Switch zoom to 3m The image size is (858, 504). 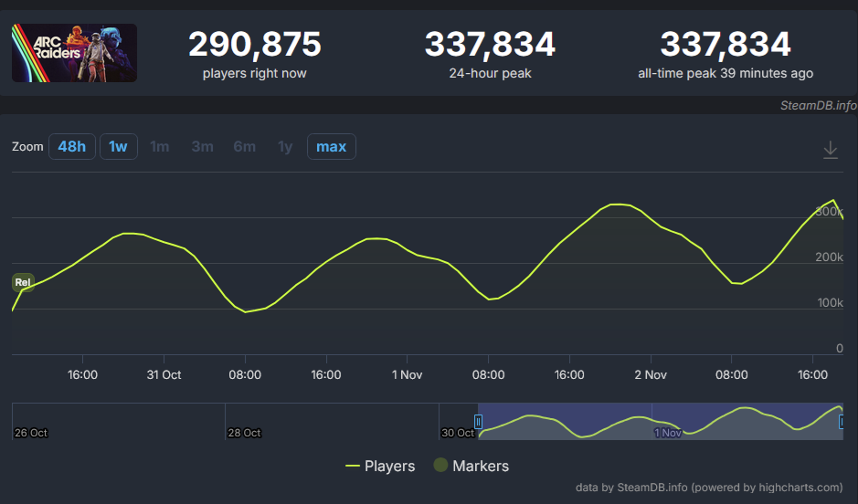[202, 146]
